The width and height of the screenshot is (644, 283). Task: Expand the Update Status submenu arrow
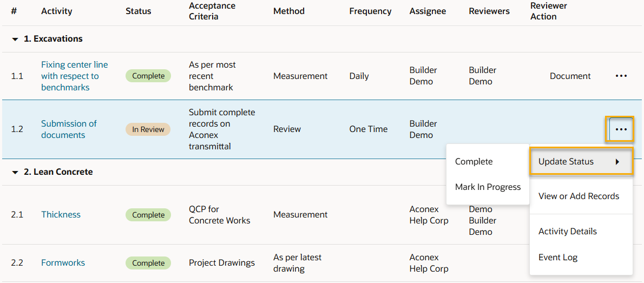pyautogui.click(x=617, y=162)
